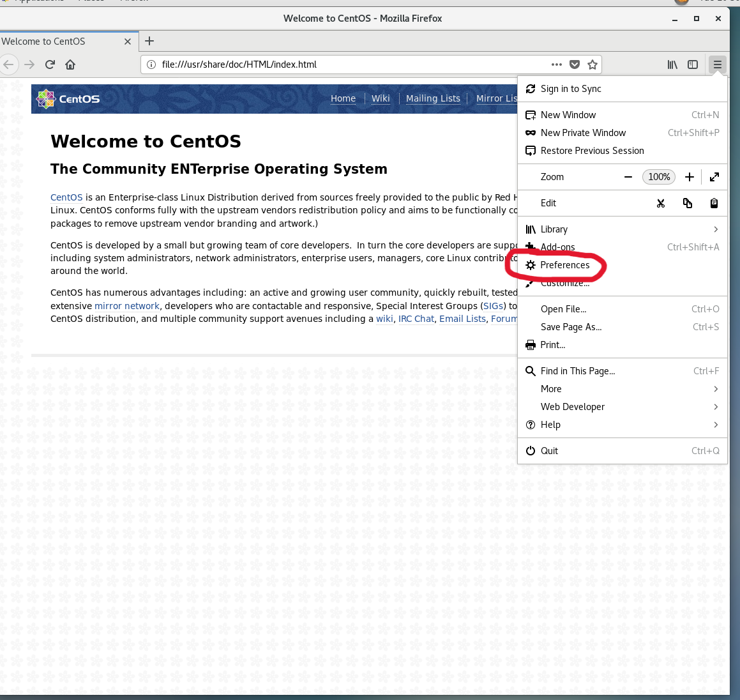Save page to Pocket icon

click(x=575, y=65)
